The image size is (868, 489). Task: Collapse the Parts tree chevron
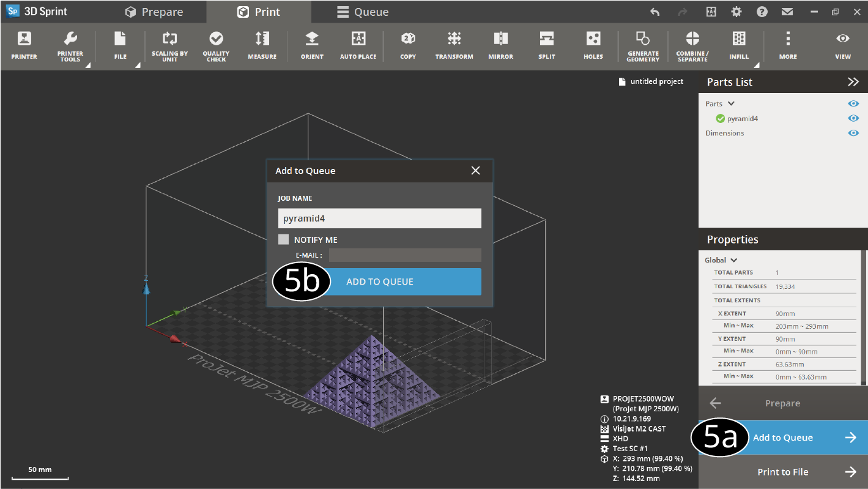731,104
